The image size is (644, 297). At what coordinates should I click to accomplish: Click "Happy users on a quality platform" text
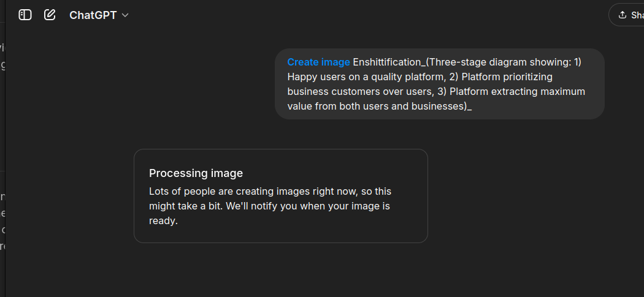365,77
